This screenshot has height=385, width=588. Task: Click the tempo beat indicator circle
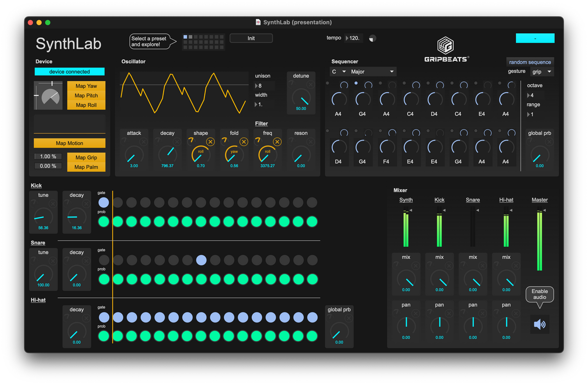[373, 38]
